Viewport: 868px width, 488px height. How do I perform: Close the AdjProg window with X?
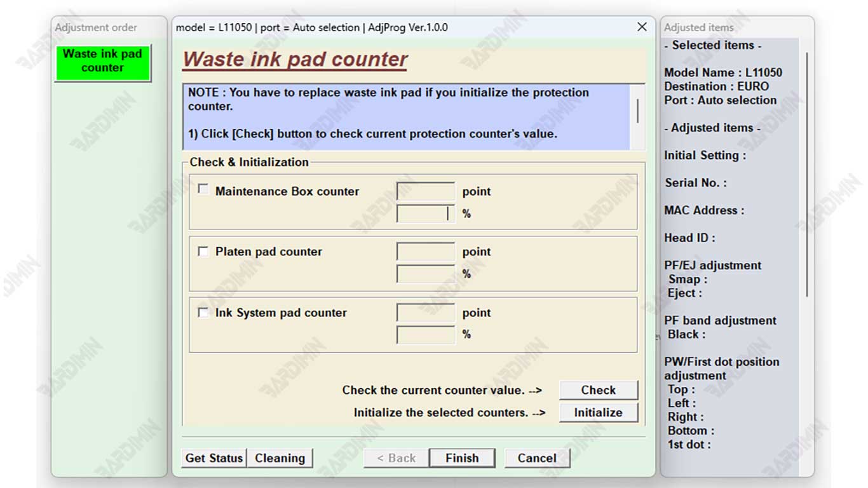point(642,27)
